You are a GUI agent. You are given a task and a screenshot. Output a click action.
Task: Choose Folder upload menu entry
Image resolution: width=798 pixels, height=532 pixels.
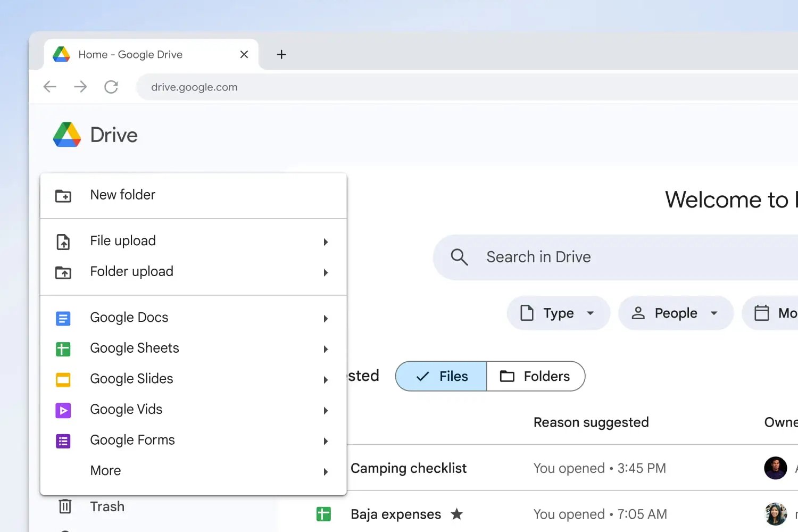[x=194, y=272]
